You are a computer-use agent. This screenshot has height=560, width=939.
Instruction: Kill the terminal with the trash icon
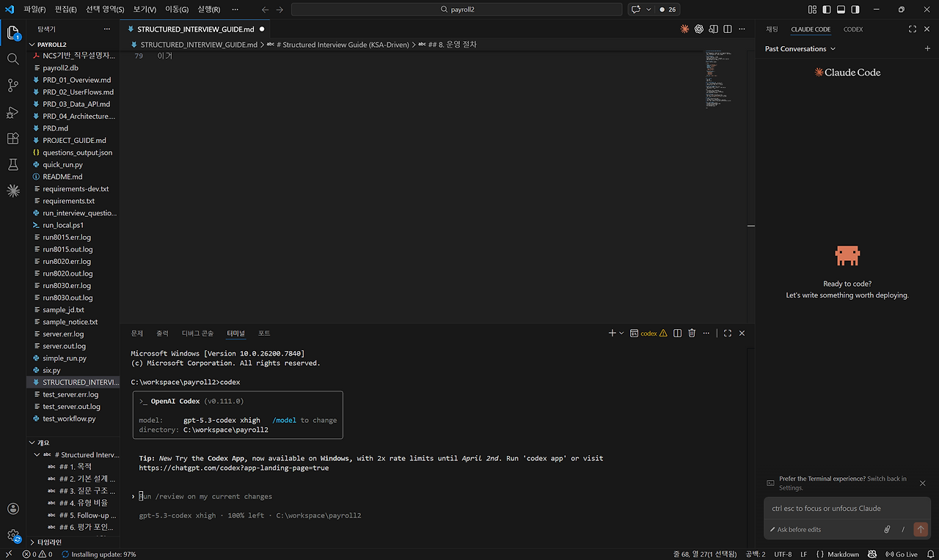pyautogui.click(x=692, y=333)
